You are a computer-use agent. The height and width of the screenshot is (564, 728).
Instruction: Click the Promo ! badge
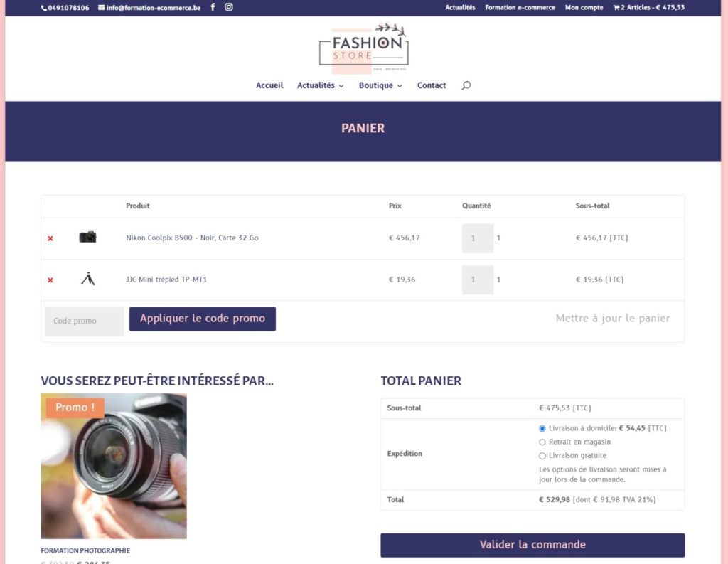75,408
